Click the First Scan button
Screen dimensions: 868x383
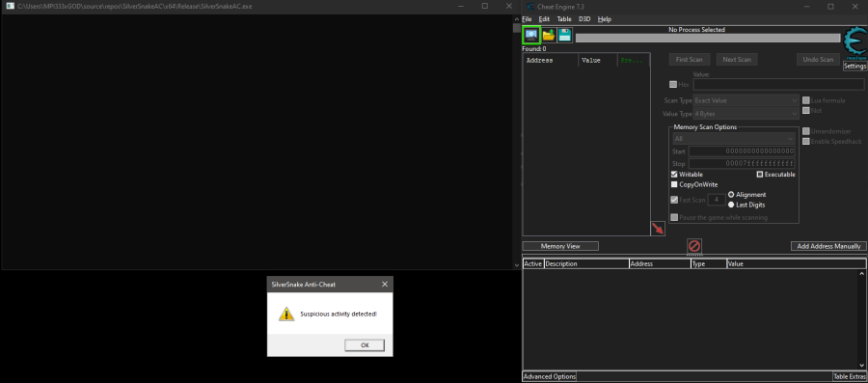click(690, 59)
